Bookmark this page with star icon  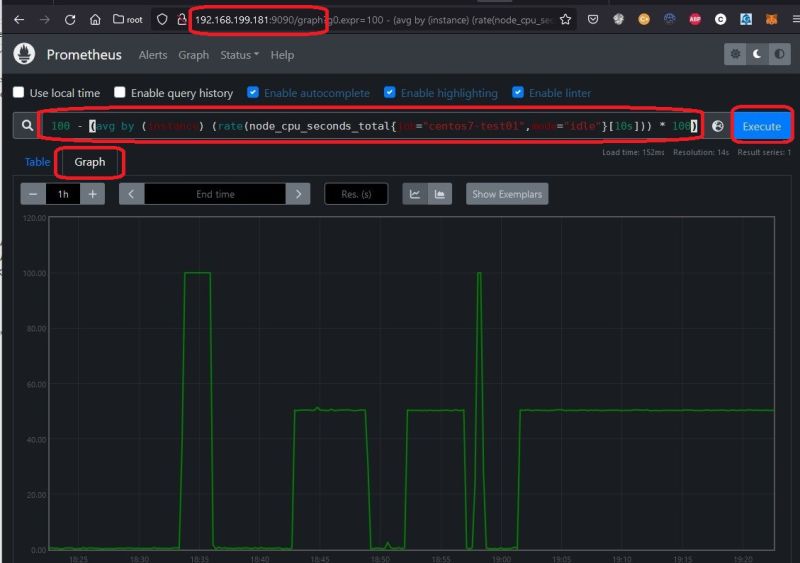(565, 19)
